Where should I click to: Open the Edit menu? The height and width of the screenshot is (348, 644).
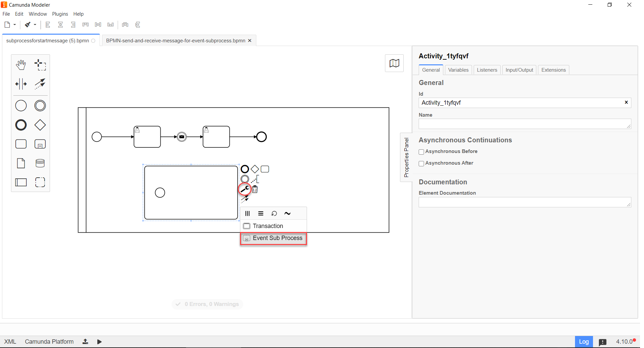pyautogui.click(x=19, y=14)
